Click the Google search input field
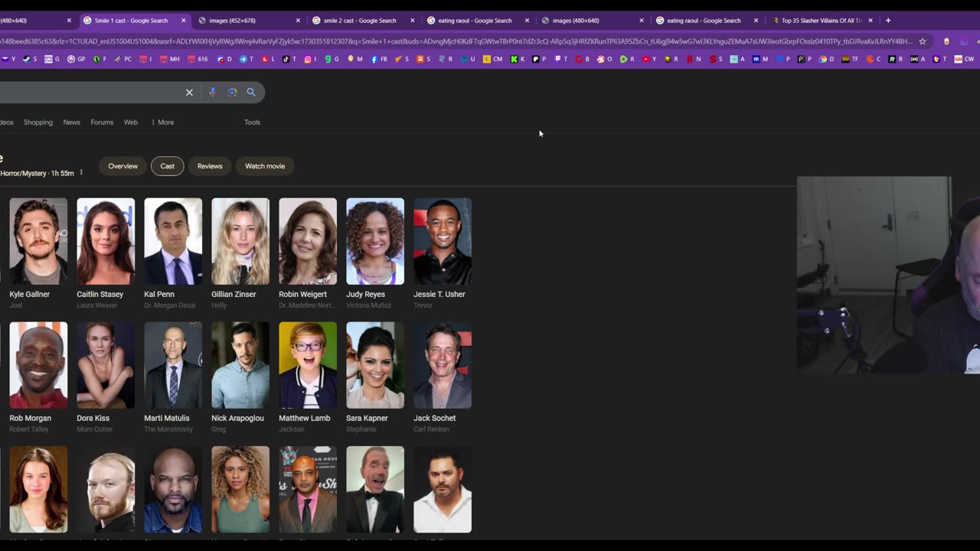Screen dimensions: 980x551 pyautogui.click(x=90, y=93)
